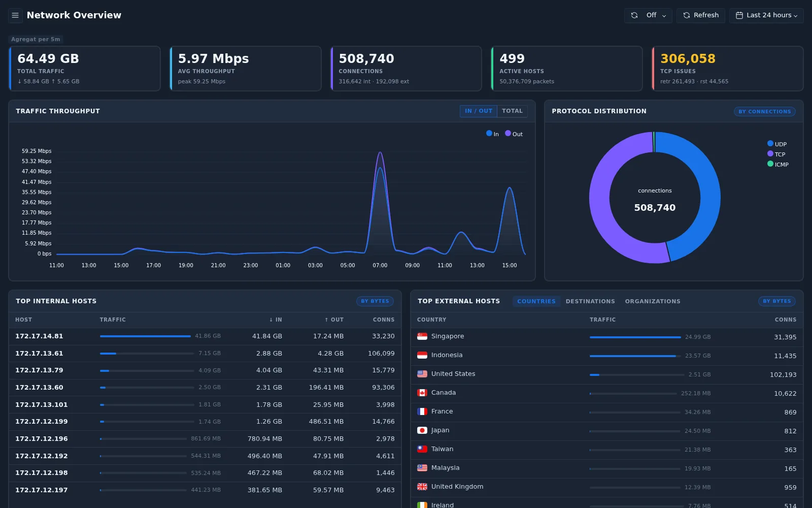Open the Total Traffic summary card
The image size is (812, 508).
85,69
